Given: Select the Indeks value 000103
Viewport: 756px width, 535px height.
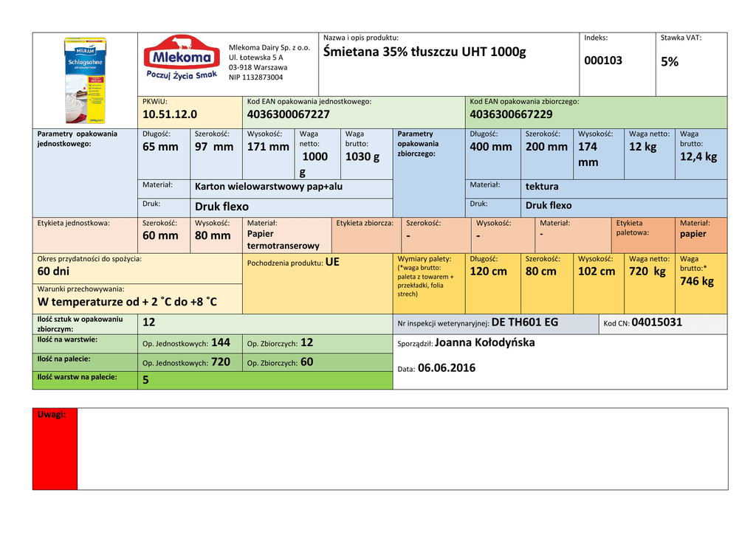Looking at the screenshot, I should 603,61.
